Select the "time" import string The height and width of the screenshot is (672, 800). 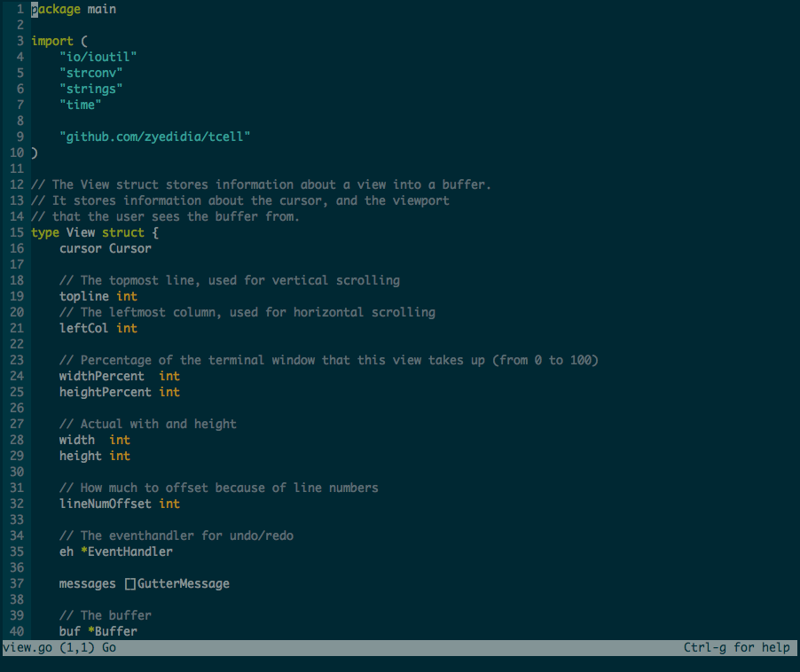click(80, 104)
